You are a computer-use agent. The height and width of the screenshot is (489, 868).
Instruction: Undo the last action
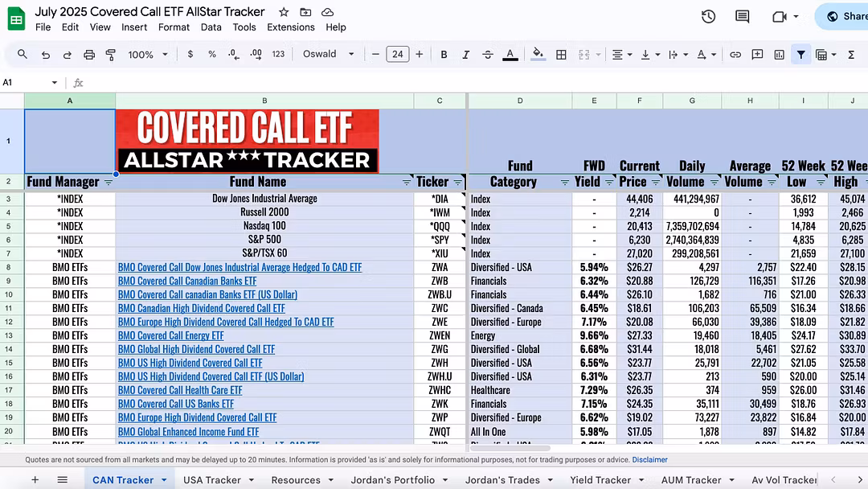(45, 54)
